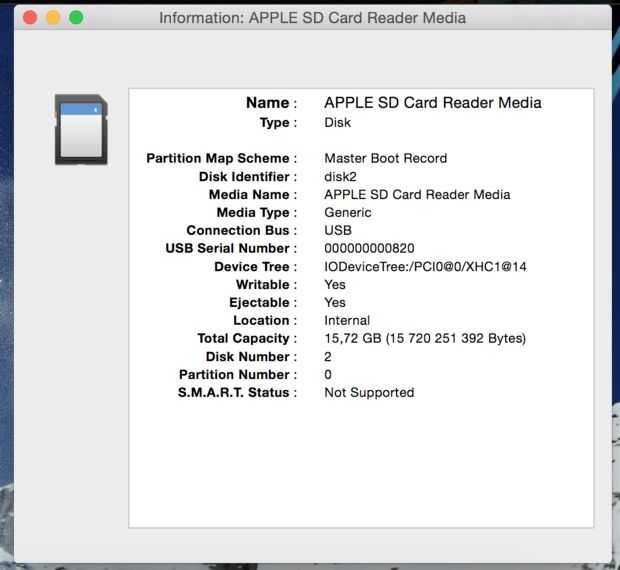The height and width of the screenshot is (570, 620).
Task: Select the Ejectable value 'Yes'
Action: (x=335, y=302)
